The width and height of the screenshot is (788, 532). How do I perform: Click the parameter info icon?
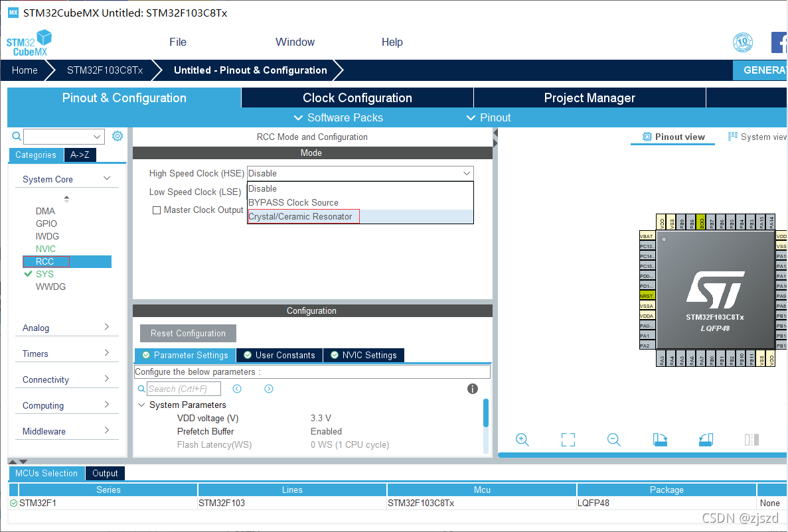pos(473,388)
